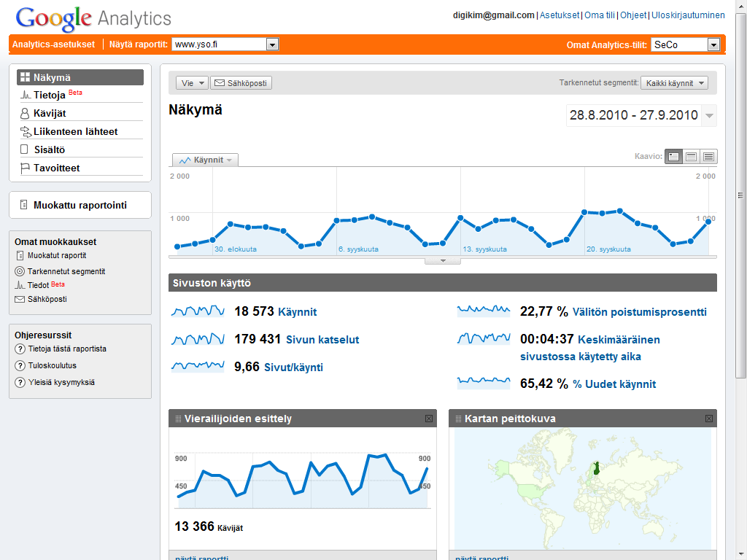Collapse the chart using the bottom arrow handle
Screen dimensions: 747x560
click(443, 260)
